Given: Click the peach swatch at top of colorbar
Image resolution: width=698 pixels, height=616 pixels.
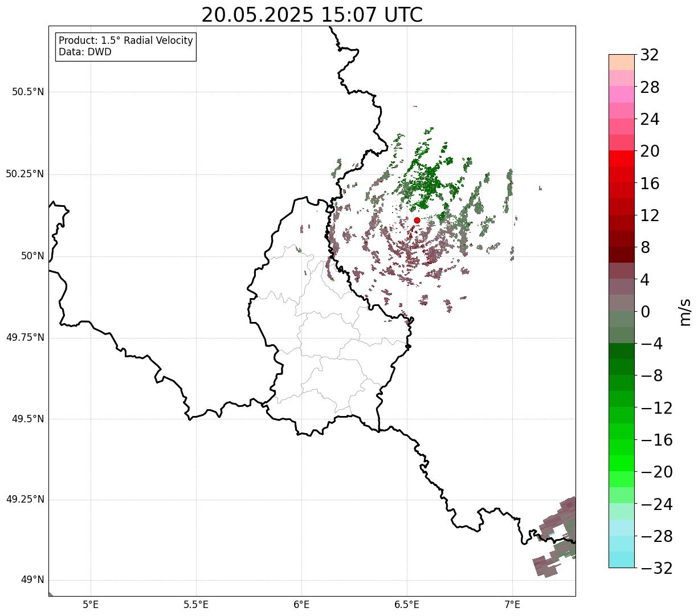Looking at the screenshot, I should [622, 62].
